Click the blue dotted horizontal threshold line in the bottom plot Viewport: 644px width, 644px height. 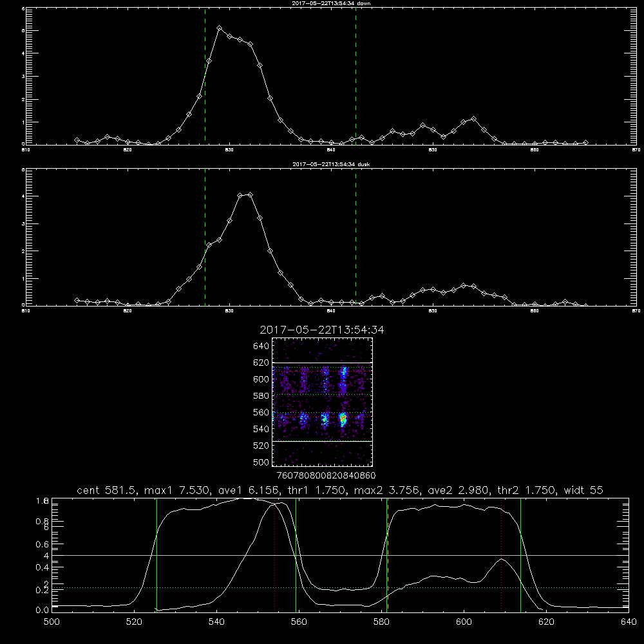point(340,588)
